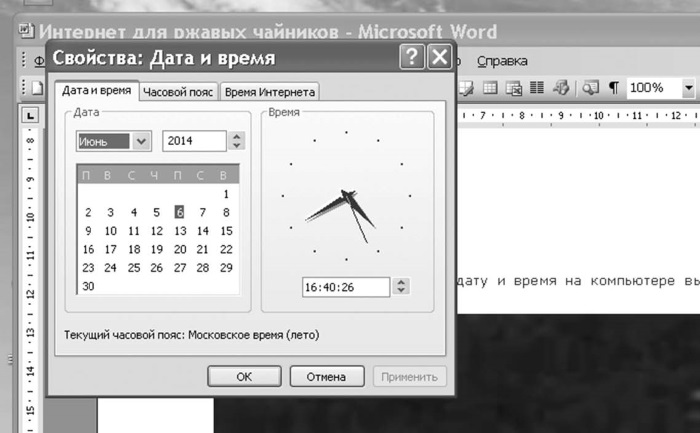Select day 8 in the calendar

point(226,212)
